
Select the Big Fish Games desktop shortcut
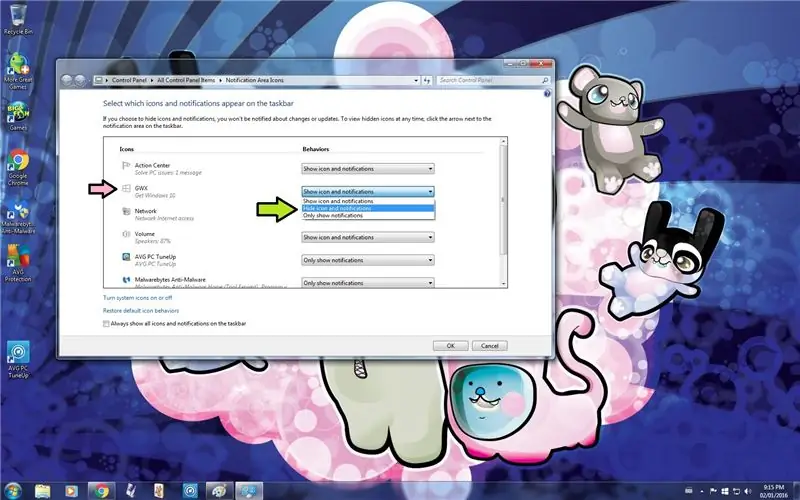tap(18, 116)
